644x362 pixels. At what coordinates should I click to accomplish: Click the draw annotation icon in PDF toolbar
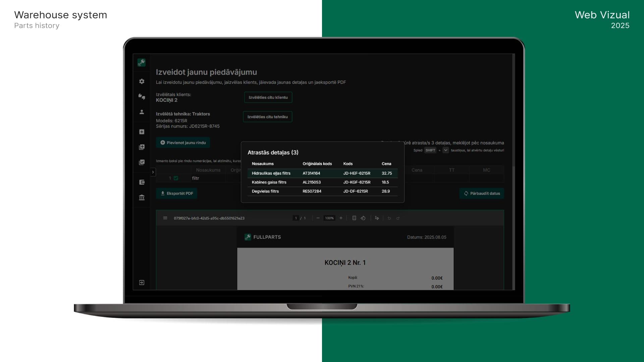377,218
